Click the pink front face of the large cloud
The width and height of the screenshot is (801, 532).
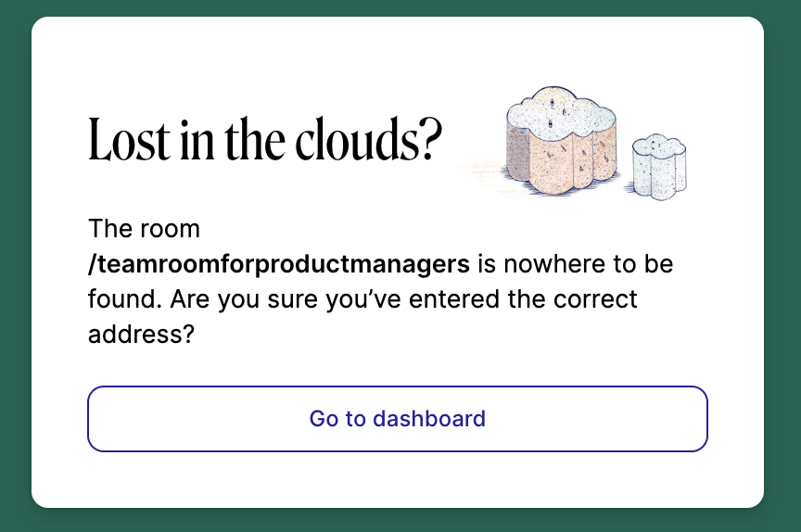click(x=556, y=156)
